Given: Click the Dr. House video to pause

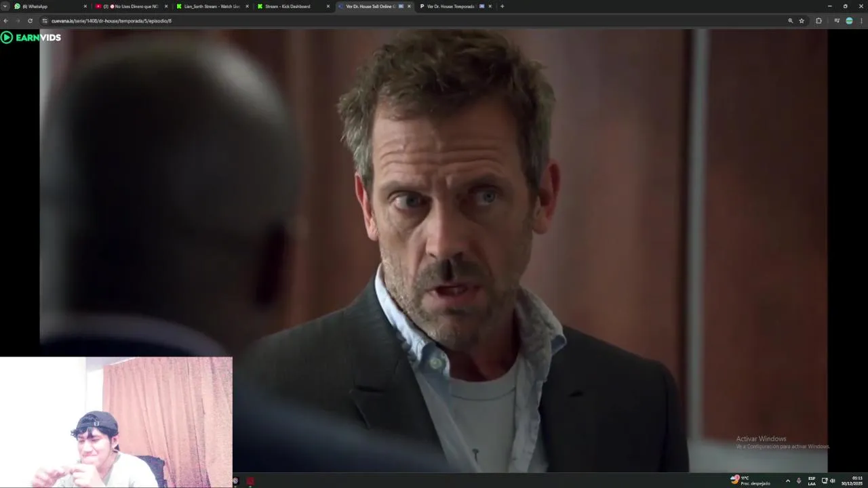Looking at the screenshot, I should [433, 251].
